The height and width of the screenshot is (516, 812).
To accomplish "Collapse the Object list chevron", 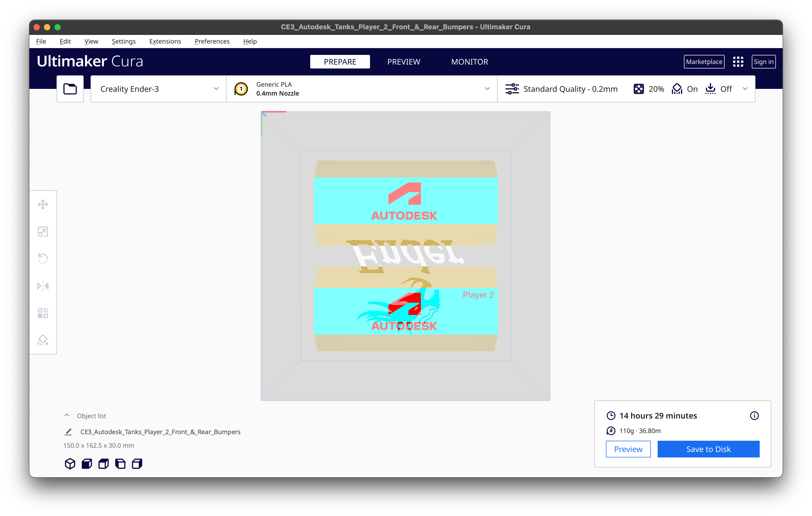I will point(67,416).
